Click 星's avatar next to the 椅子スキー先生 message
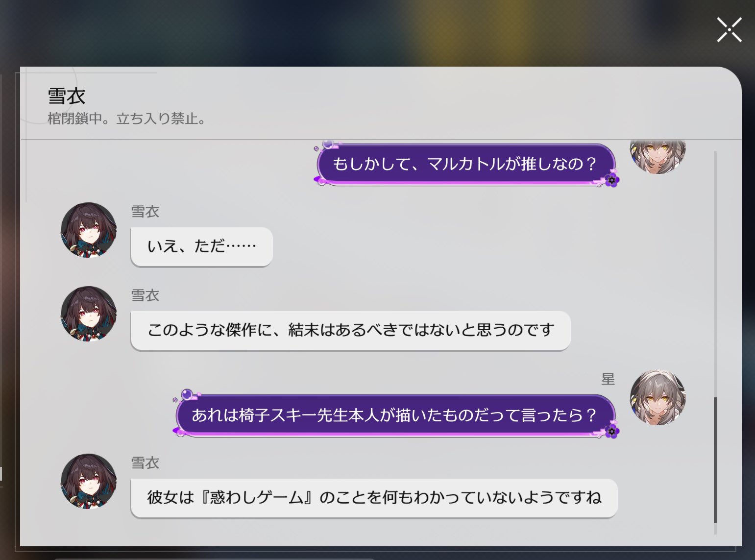This screenshot has width=755, height=560. [x=658, y=397]
